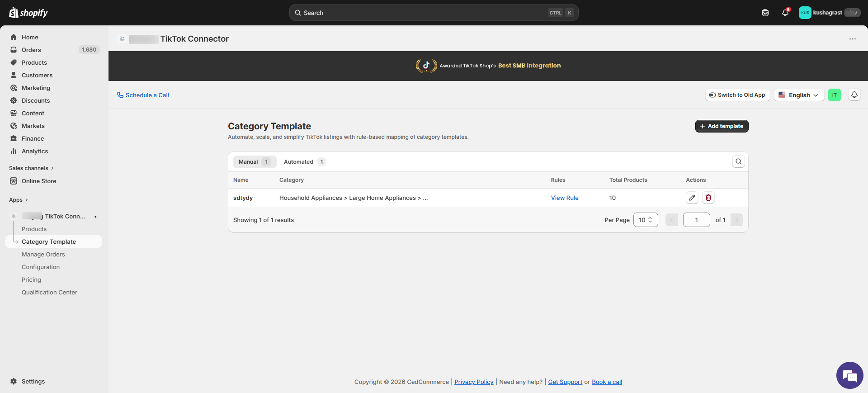Open the View Rule link
Image resolution: width=868 pixels, height=393 pixels.
[x=565, y=198]
